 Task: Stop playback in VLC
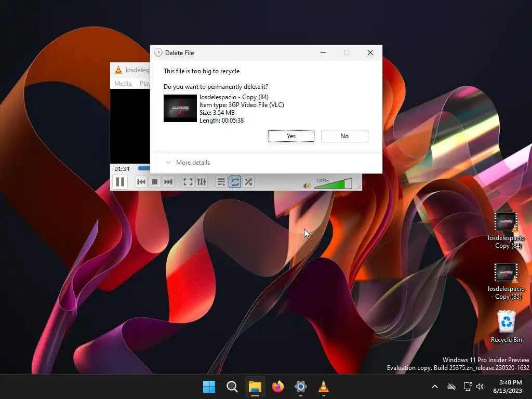pyautogui.click(x=155, y=182)
